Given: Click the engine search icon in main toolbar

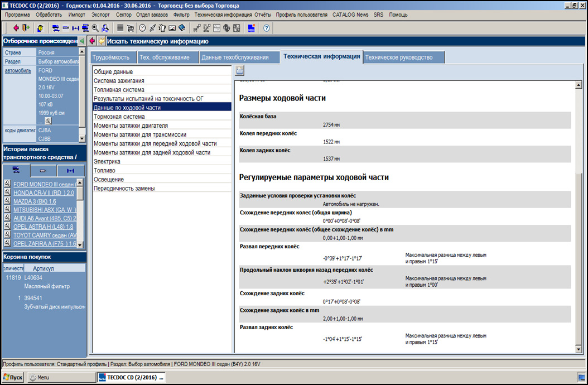Looking at the screenshot, I should [66, 28].
